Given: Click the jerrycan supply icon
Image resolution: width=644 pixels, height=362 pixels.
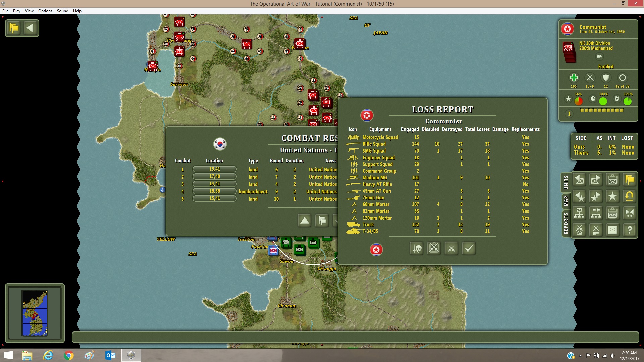Looking at the screenshot, I should pyautogui.click(x=617, y=99).
